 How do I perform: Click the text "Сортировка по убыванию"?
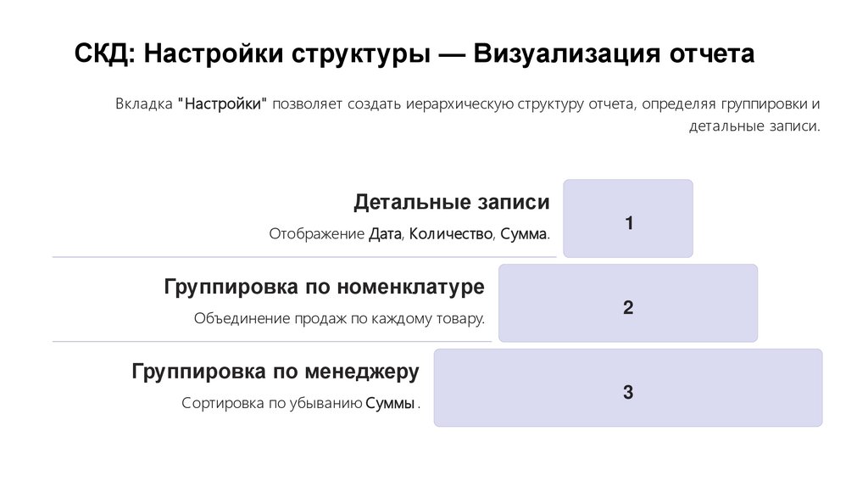point(271,404)
